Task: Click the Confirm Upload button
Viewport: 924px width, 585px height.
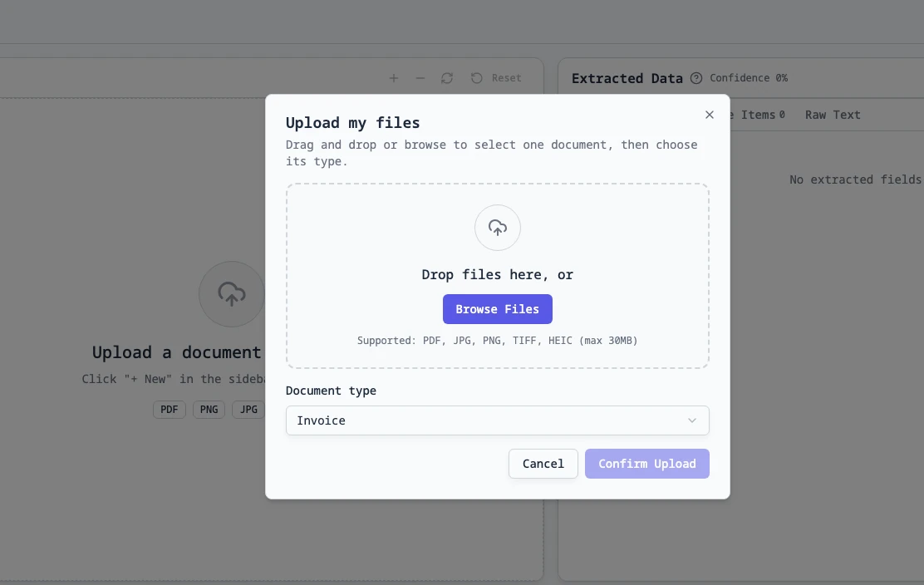Action: 647,464
